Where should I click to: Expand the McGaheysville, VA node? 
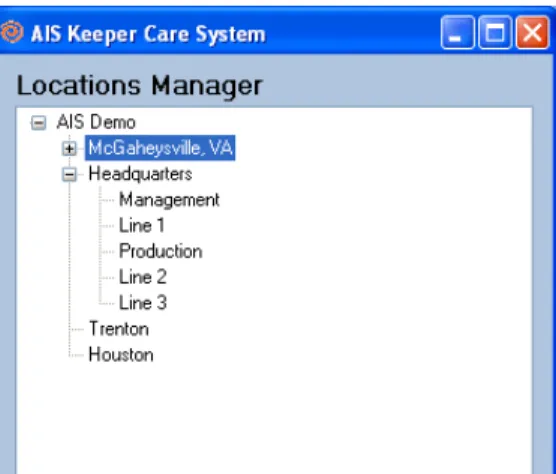[x=69, y=149]
